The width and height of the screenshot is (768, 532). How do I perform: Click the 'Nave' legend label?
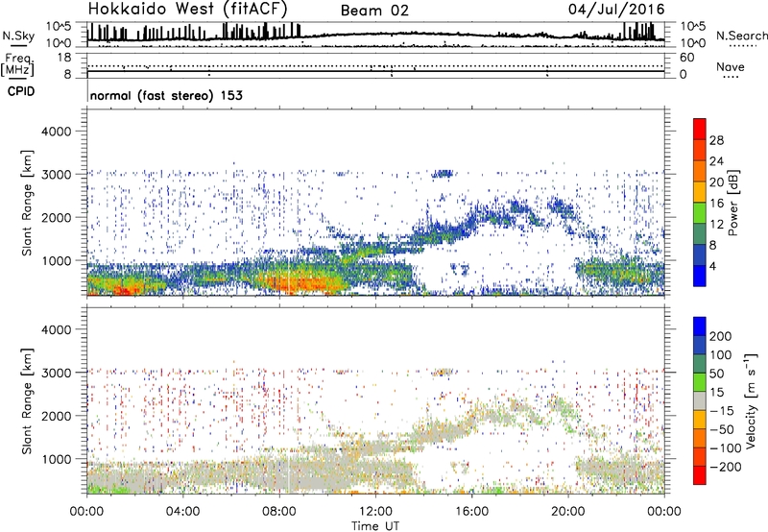[x=730, y=67]
